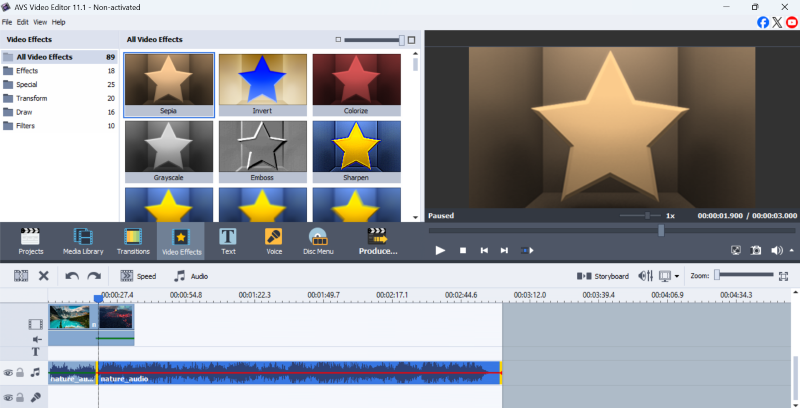Image resolution: width=800 pixels, height=408 pixels.
Task: Expand the volume control arrow
Action: point(791,250)
